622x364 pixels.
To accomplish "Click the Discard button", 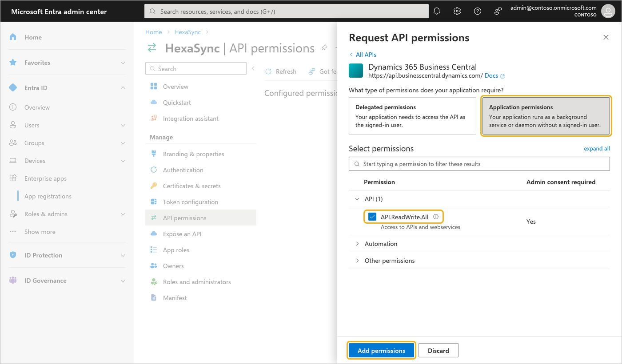I will click(439, 350).
